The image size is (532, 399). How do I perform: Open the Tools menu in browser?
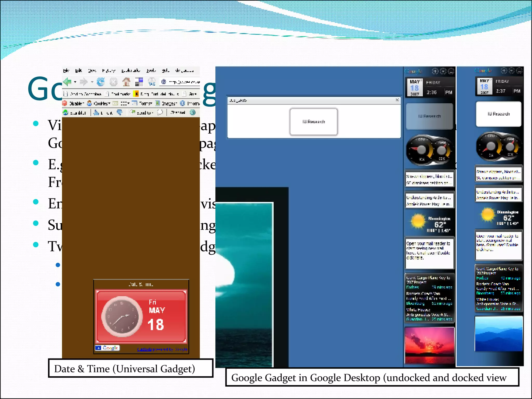pos(151,70)
